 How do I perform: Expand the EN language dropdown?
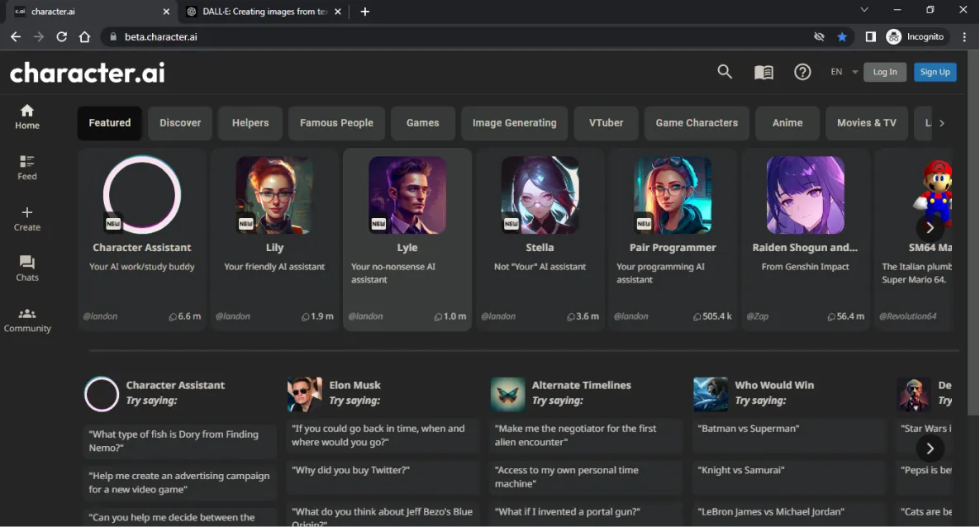point(844,72)
